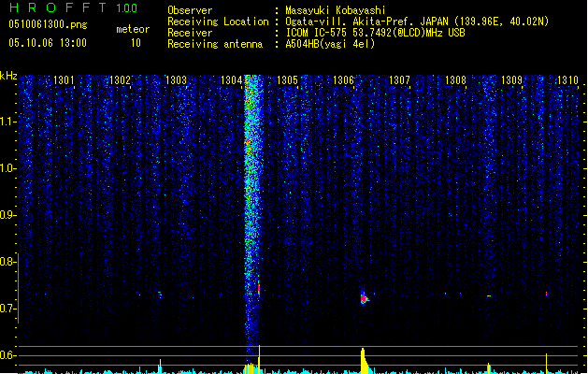
Task: Select the filename 0510061300.png
Action: [48, 25]
